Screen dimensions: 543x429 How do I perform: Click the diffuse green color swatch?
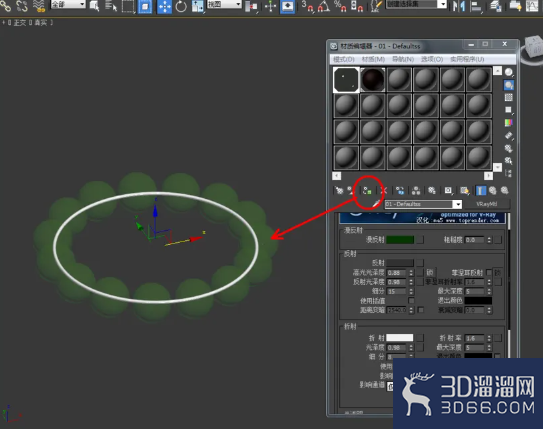click(400, 240)
